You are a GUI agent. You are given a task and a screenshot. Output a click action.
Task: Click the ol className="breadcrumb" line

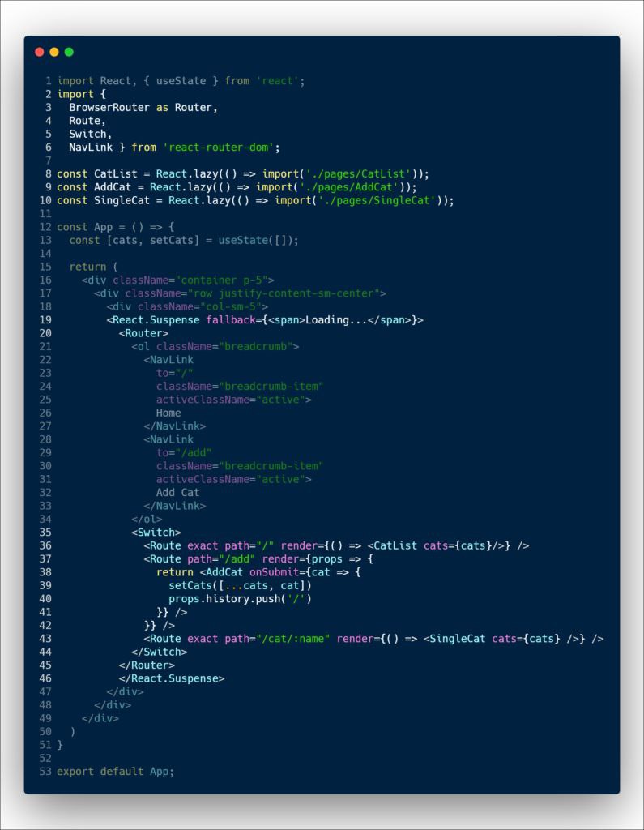pos(215,346)
